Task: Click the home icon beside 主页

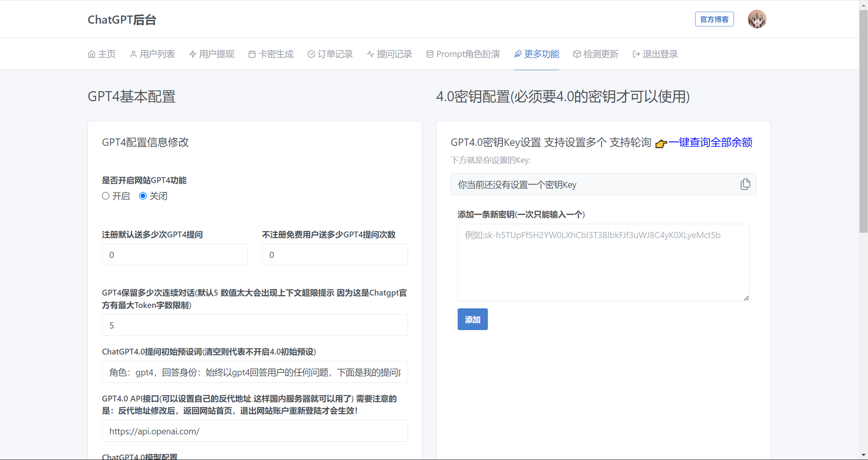Action: 91,54
